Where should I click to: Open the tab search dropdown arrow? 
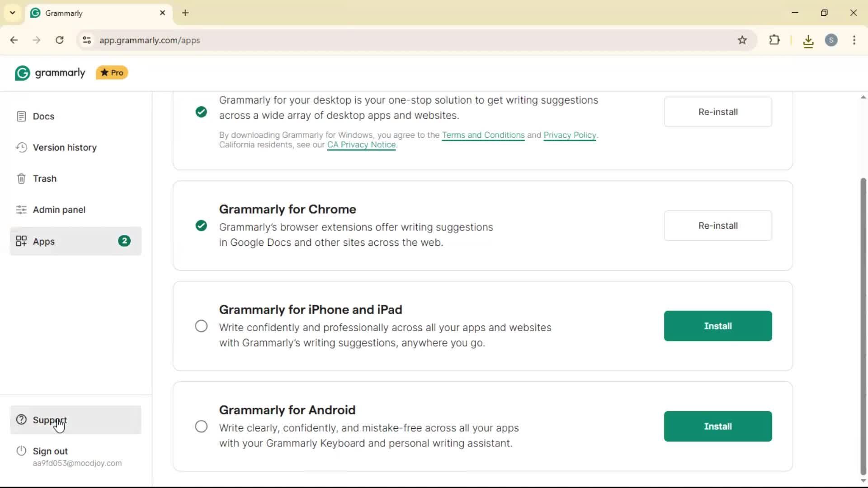tap(13, 13)
